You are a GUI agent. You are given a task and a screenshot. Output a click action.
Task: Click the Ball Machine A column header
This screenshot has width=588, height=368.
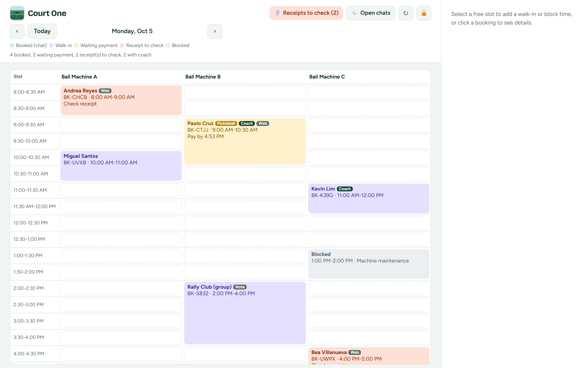pyautogui.click(x=79, y=77)
